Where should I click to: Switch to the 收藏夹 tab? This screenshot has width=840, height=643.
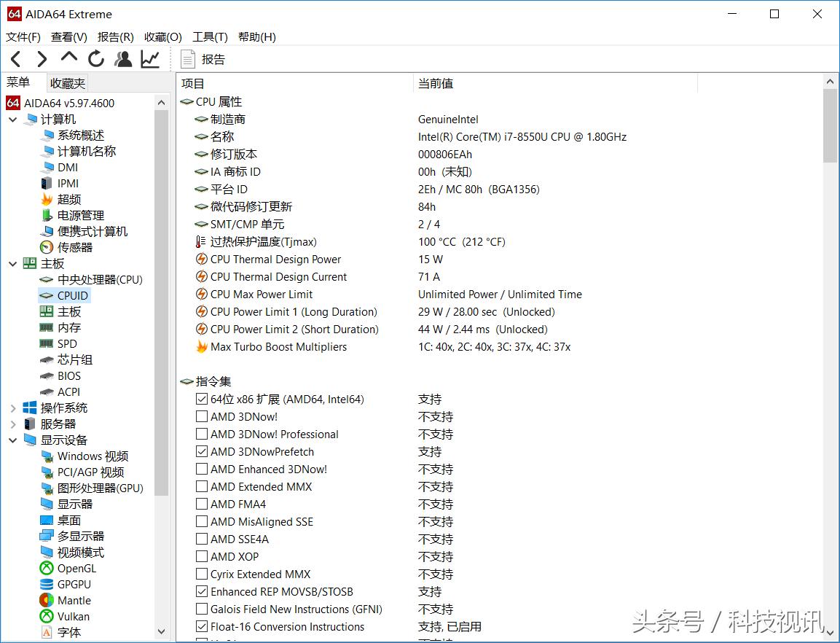[x=67, y=82]
